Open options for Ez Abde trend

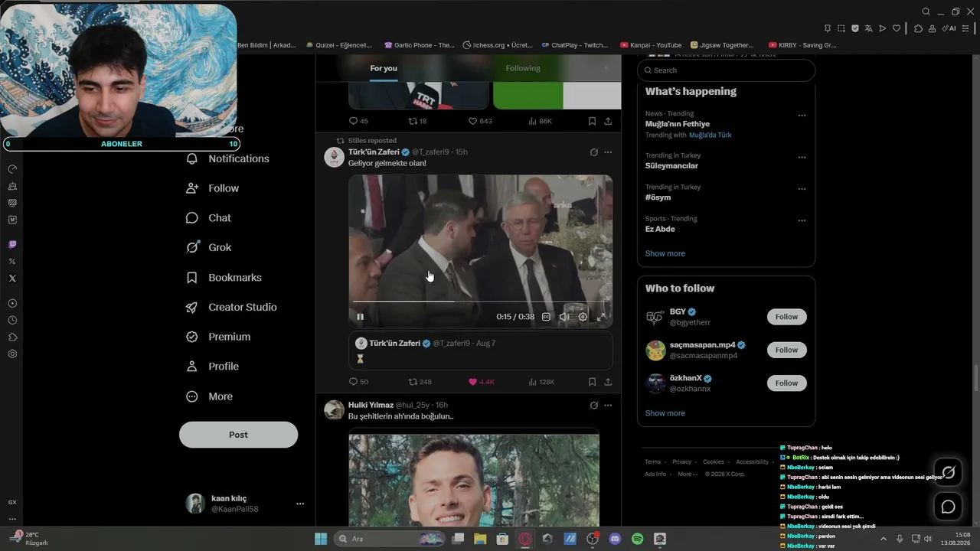click(x=802, y=220)
